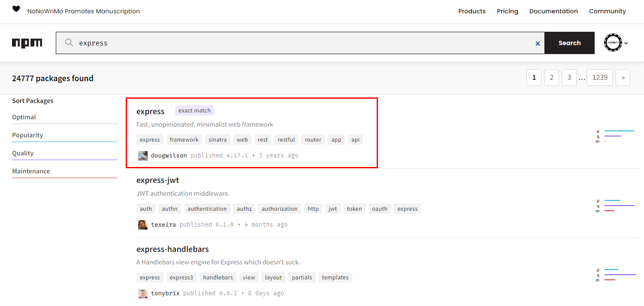Open texeira's profile link

pyautogui.click(x=163, y=224)
